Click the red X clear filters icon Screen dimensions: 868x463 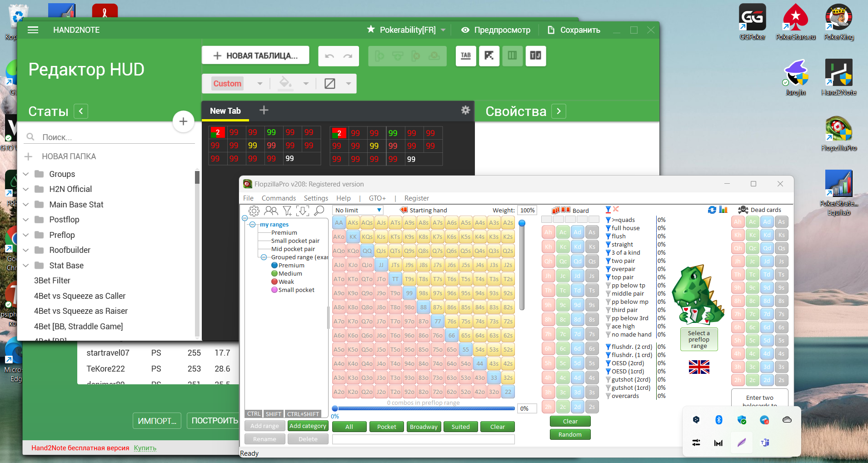[616, 209]
